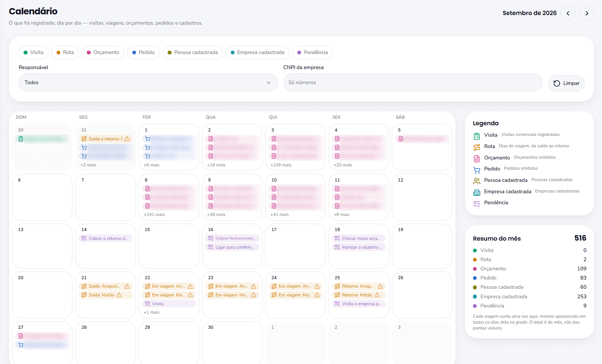This screenshot has width=602, height=364.
Task: Toggle the Pessoa cadastrada filter chip
Action: tap(193, 53)
